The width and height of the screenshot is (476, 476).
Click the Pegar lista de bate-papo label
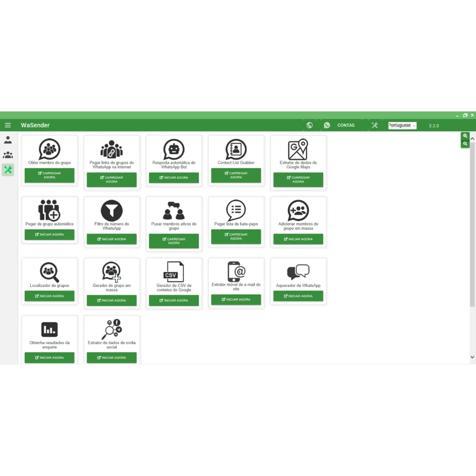point(236,224)
